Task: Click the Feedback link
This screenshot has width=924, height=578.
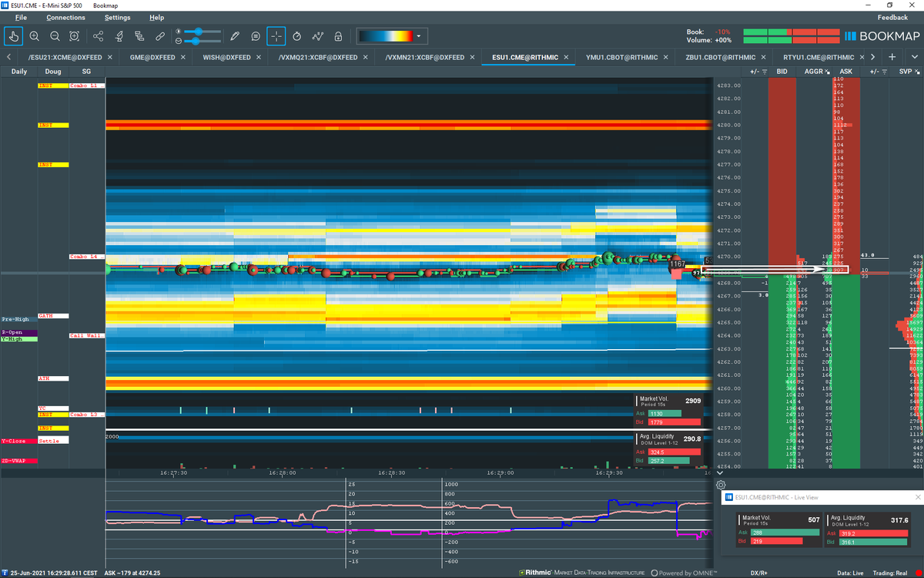Action: (x=892, y=17)
